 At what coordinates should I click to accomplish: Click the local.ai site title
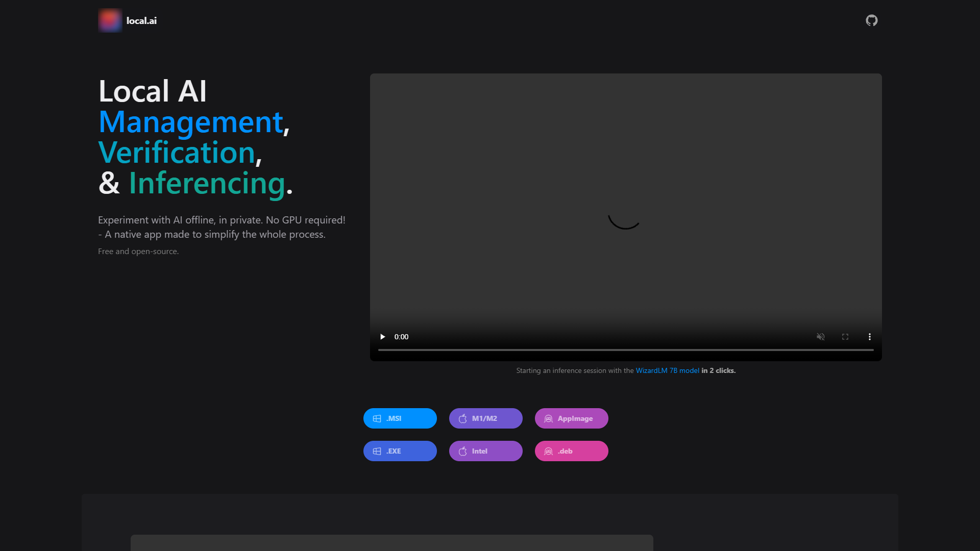click(x=141, y=21)
